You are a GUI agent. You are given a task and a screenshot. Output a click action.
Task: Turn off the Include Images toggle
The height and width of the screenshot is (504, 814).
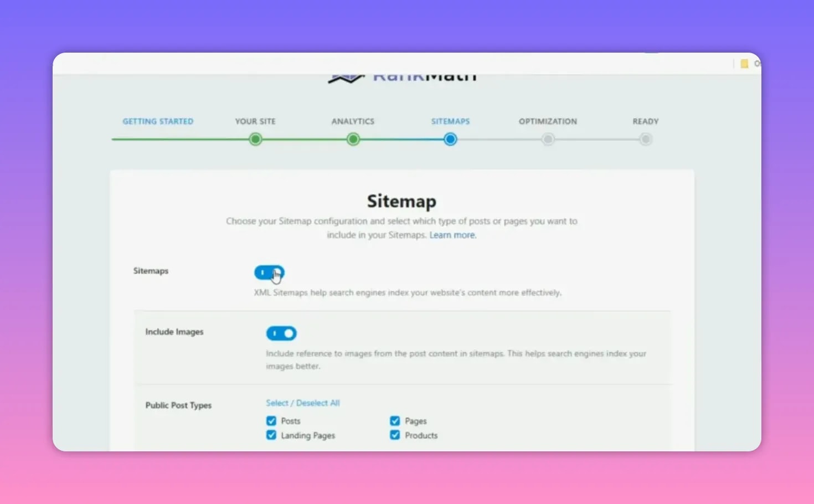click(281, 333)
